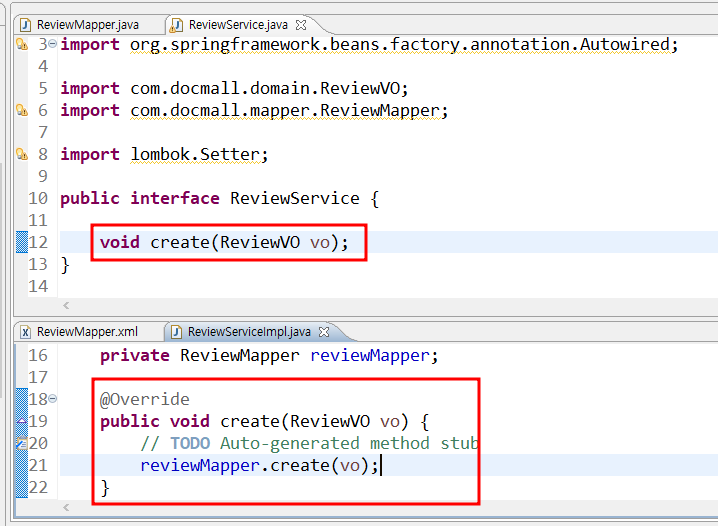Click the file icon on ReviewService.java tab
Viewport: 718px width, 526px height.
coord(176,25)
